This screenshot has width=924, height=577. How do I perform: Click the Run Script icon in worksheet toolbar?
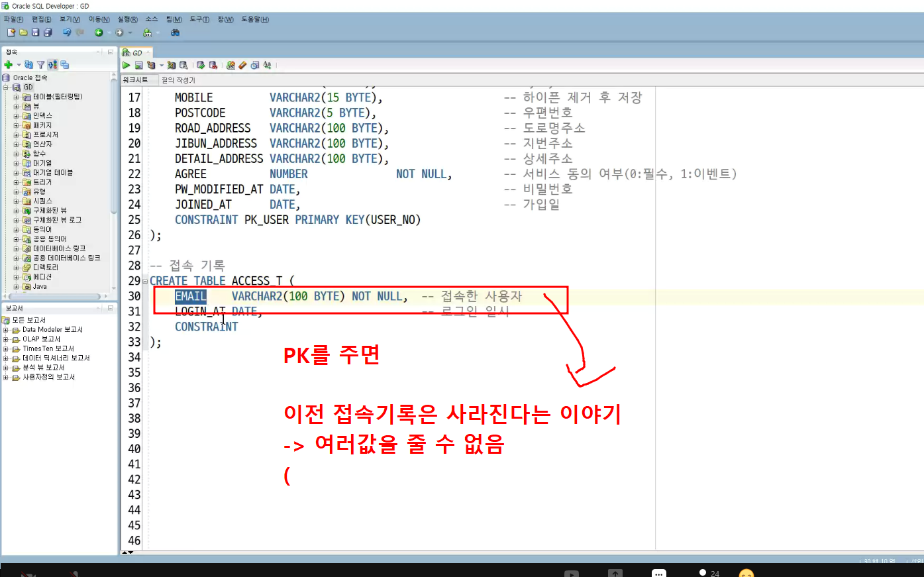click(138, 65)
